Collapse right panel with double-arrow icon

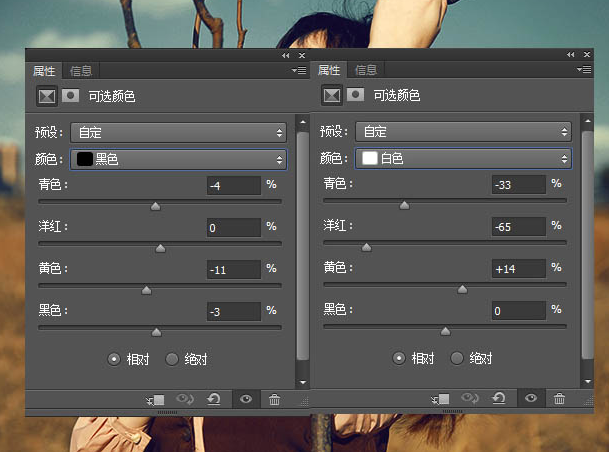571,54
